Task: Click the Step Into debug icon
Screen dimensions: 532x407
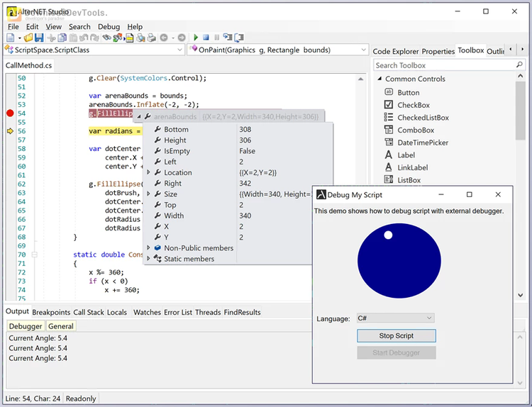Action: pyautogui.click(x=228, y=38)
